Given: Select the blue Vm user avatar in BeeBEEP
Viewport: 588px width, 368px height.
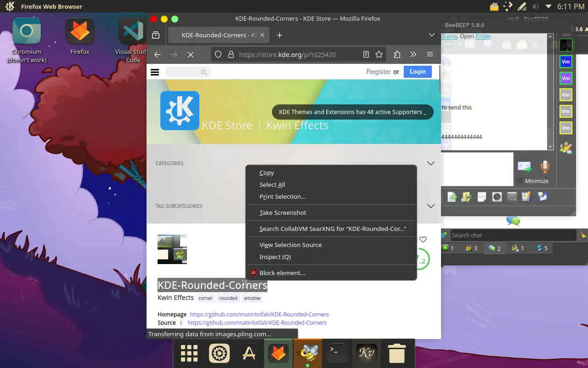Looking at the screenshot, I should pos(566,62).
